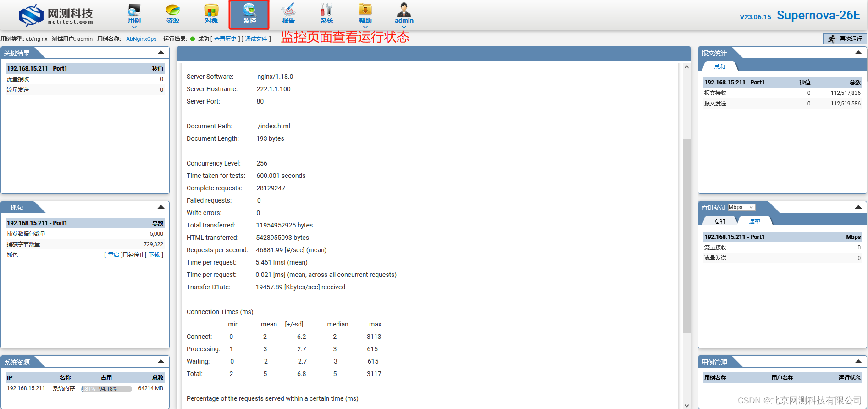
Task: Collapse the 用例管理 panel
Action: (x=858, y=362)
